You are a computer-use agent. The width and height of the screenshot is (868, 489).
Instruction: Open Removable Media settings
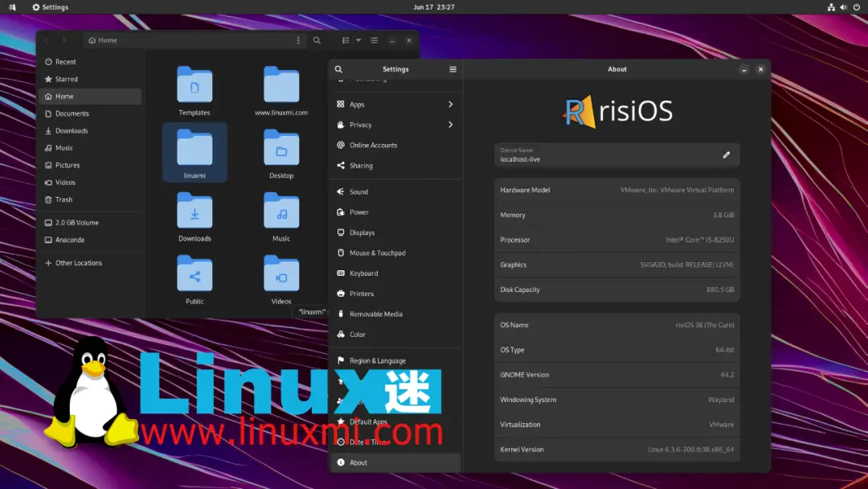(395, 314)
